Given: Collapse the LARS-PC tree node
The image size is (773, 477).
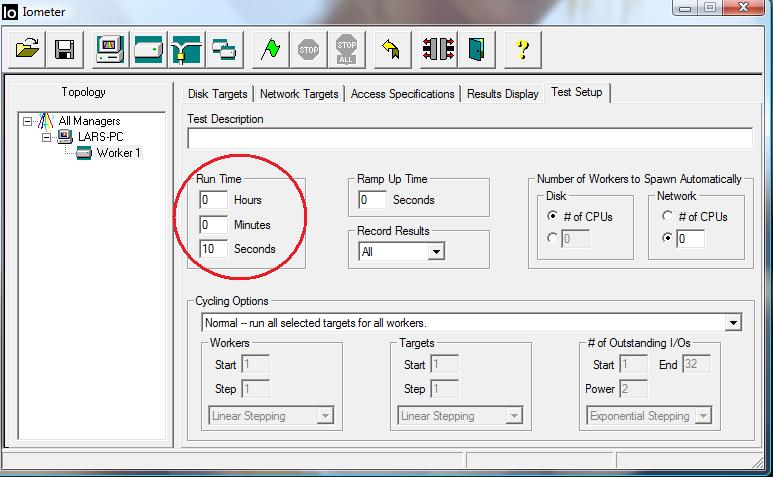Looking at the screenshot, I should click(x=46, y=137).
